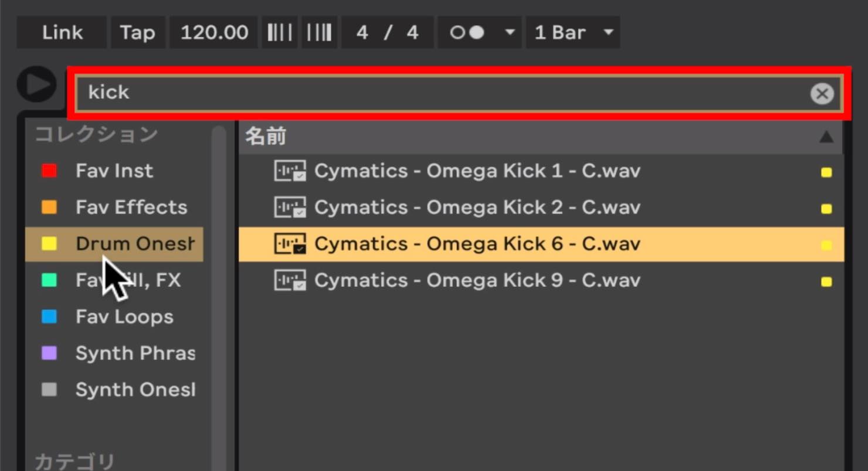This screenshot has width=868, height=471.
Task: Click yellow tag on Omega Kick 1
Action: click(826, 172)
